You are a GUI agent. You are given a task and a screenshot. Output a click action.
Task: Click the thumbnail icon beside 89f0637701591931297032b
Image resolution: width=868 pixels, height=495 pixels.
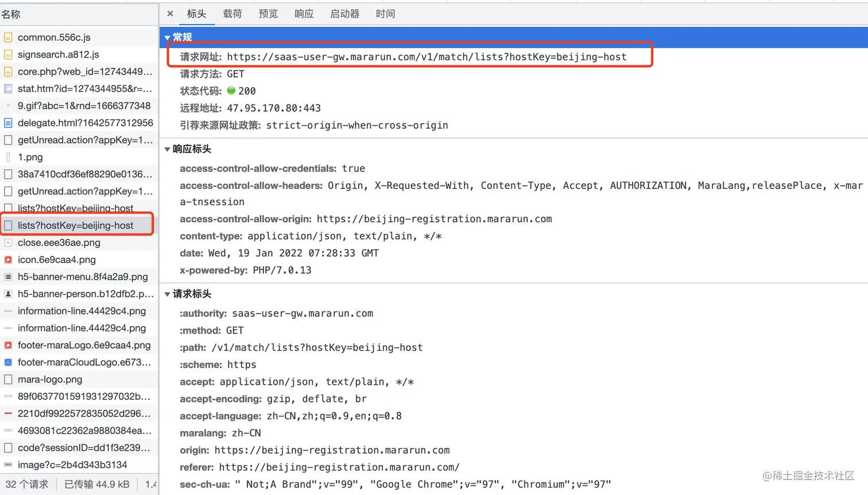8,396
